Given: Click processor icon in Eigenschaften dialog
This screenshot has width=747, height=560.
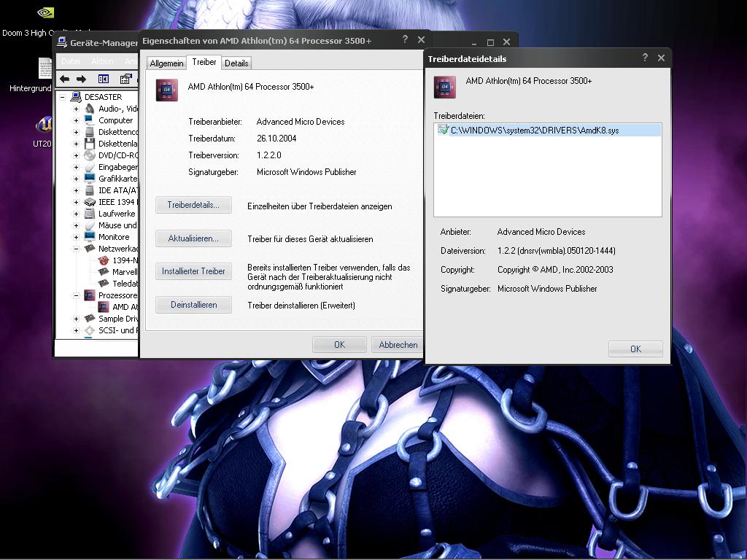Looking at the screenshot, I should click(x=167, y=90).
